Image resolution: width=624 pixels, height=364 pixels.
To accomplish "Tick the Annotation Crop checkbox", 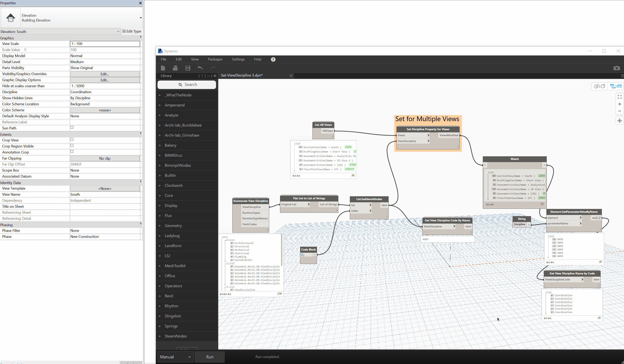I will (72, 152).
